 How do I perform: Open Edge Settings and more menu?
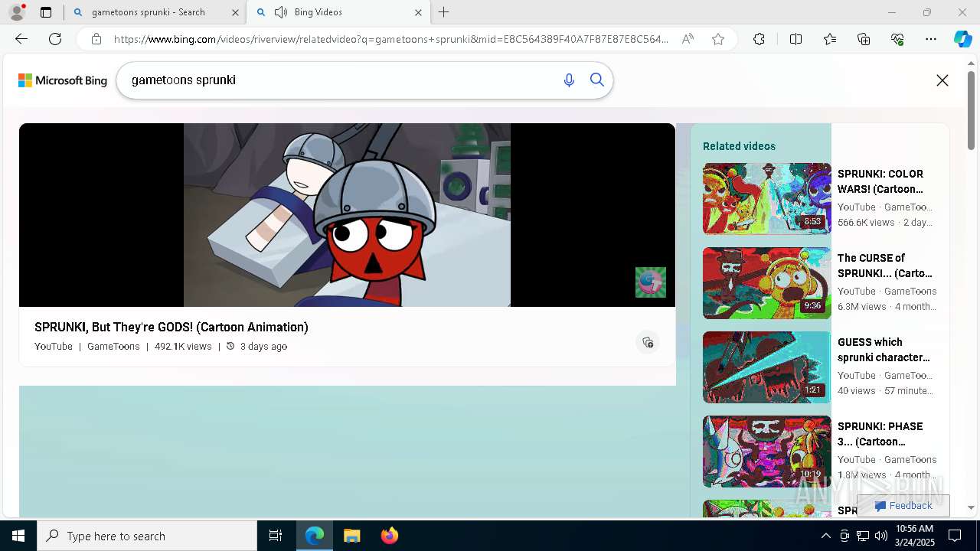point(931,39)
